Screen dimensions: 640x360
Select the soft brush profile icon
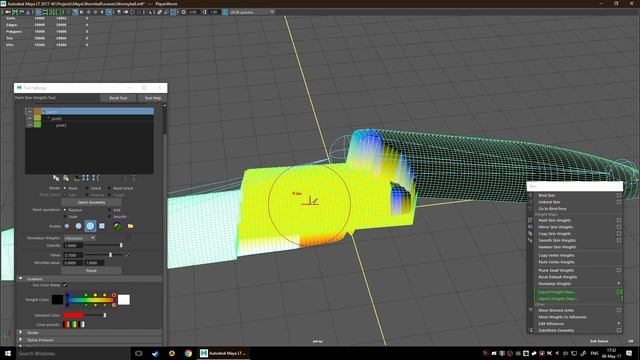click(x=78, y=226)
